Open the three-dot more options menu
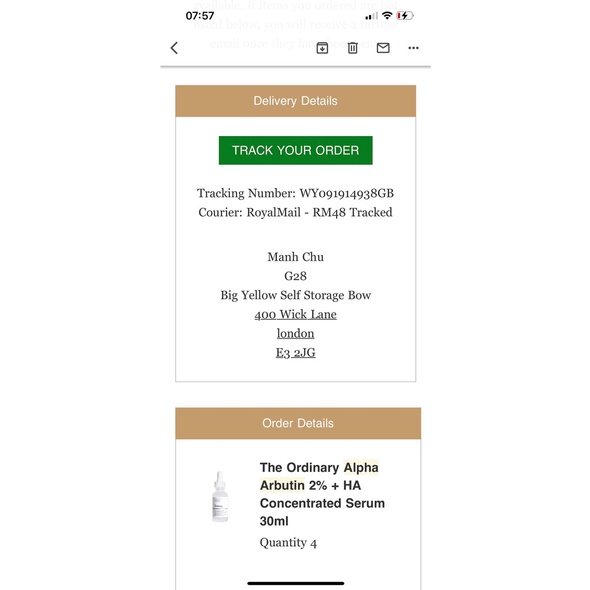The image size is (590, 590). pyautogui.click(x=414, y=48)
